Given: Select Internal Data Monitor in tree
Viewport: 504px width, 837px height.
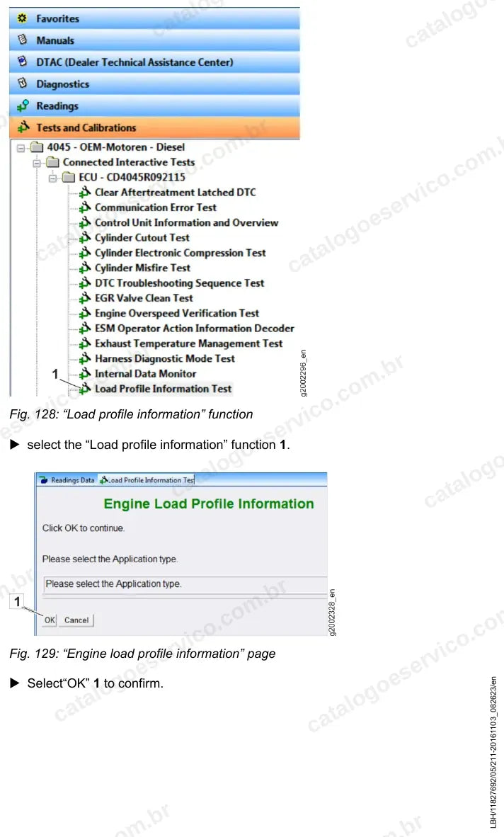Looking at the screenshot, I should click(x=145, y=374).
